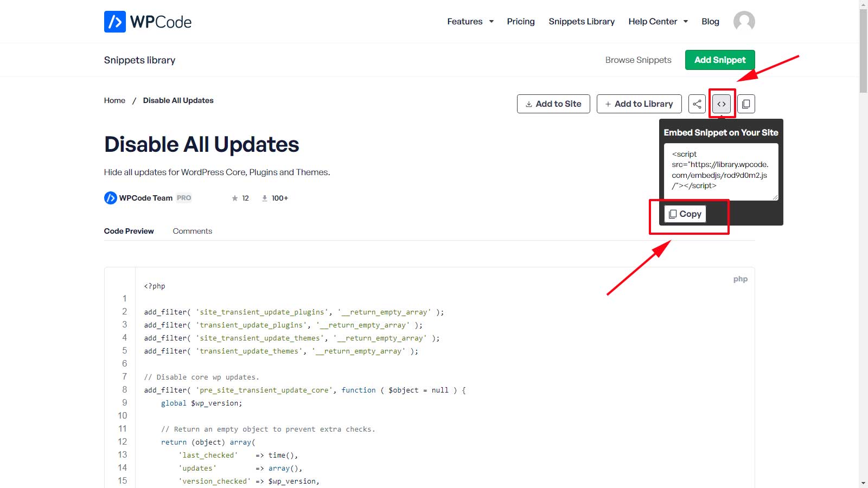Click the share snippet icon

(697, 104)
